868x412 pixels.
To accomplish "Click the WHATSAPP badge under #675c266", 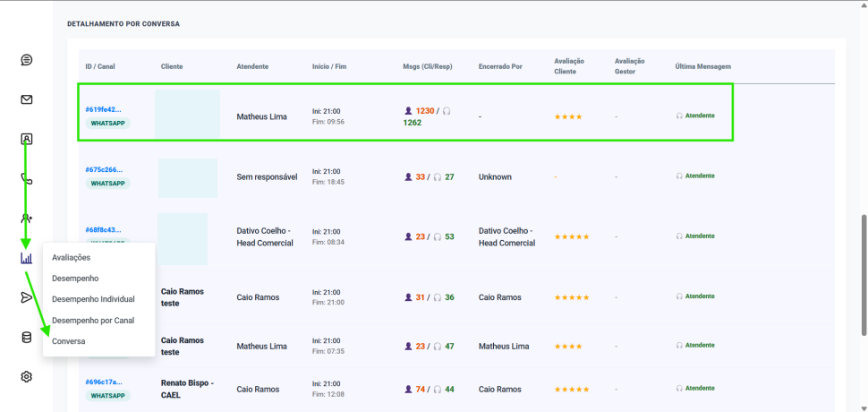I will (108, 184).
